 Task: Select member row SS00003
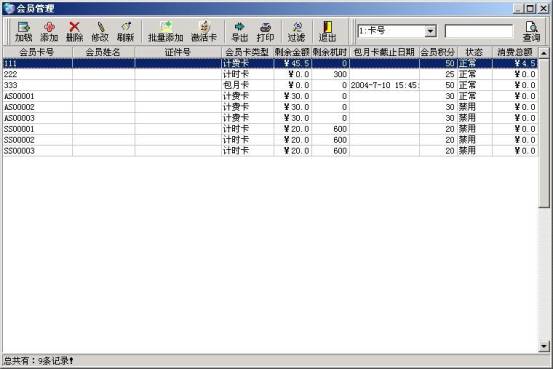coord(270,151)
